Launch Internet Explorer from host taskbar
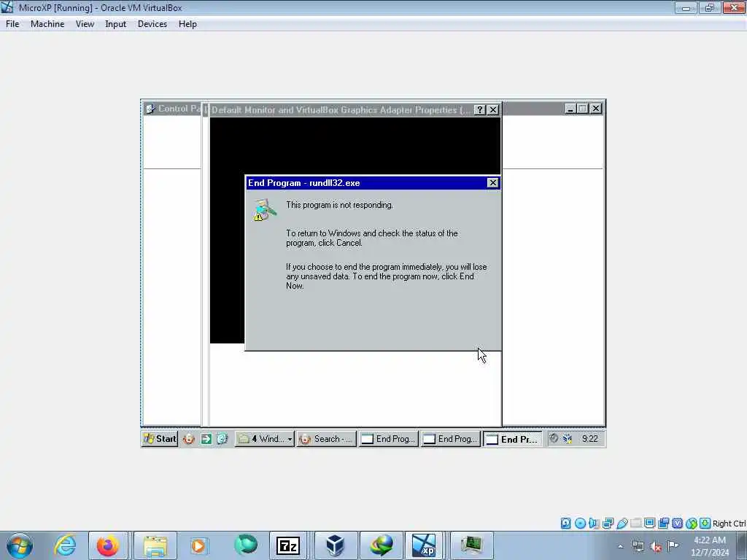The image size is (747, 560). (65, 545)
